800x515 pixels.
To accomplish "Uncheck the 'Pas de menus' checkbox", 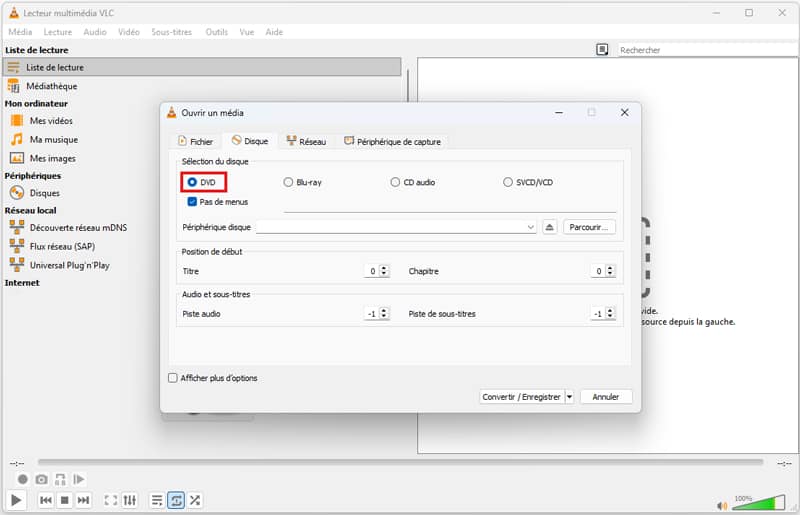I will click(191, 202).
